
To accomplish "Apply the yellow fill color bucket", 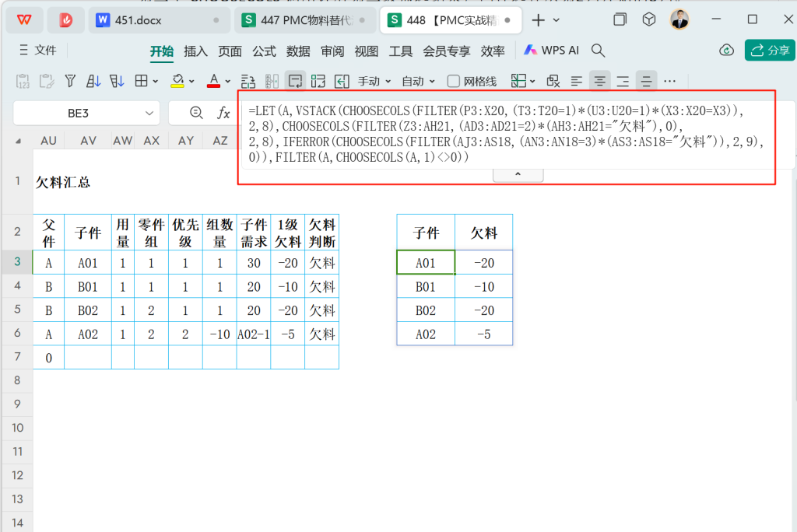I will [177, 82].
